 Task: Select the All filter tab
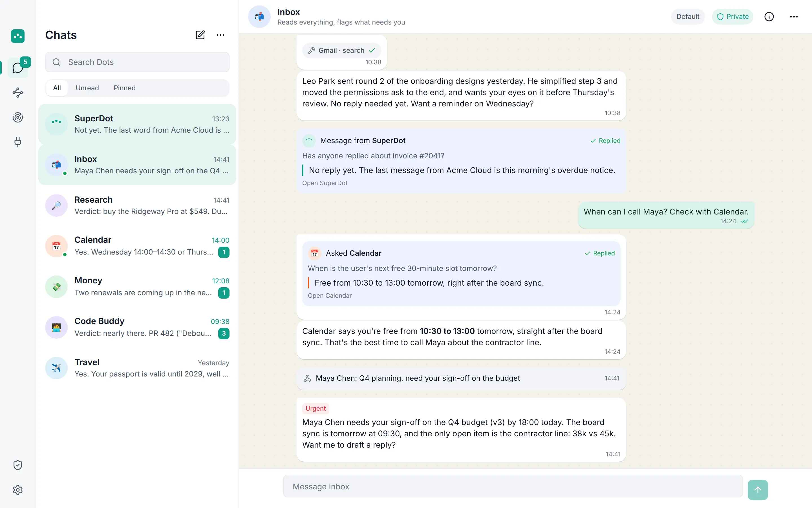click(x=57, y=88)
